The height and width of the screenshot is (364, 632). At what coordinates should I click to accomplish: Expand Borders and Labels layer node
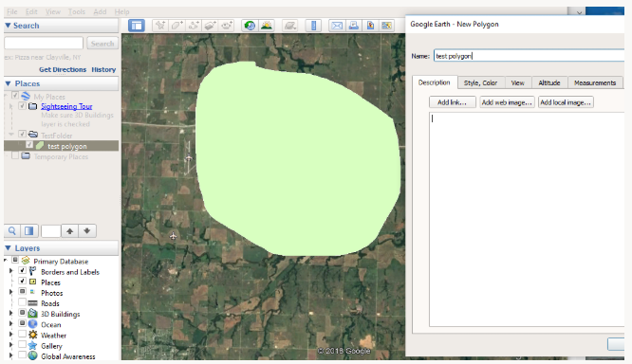click(10, 271)
